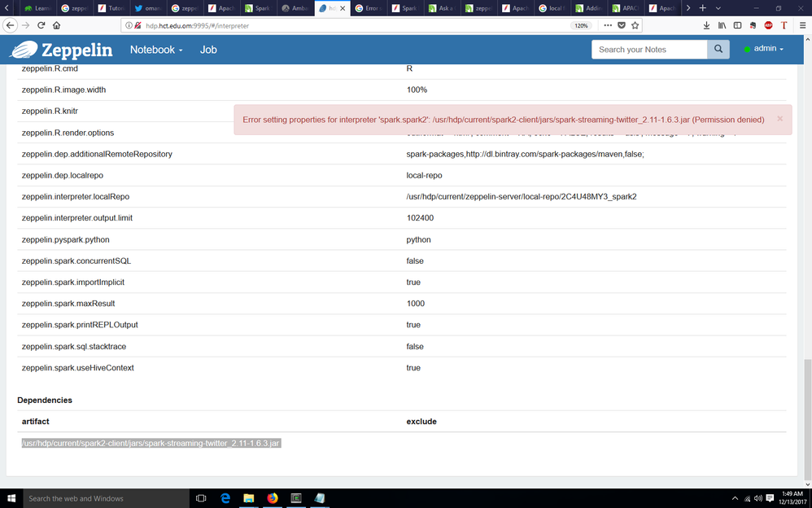Open the volume control in the tray

point(758,498)
